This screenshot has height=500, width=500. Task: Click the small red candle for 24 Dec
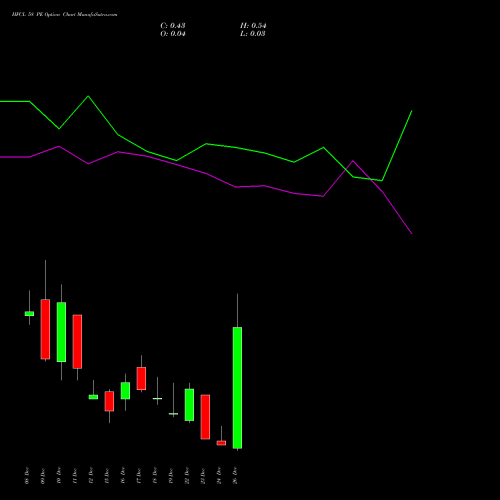(x=221, y=443)
